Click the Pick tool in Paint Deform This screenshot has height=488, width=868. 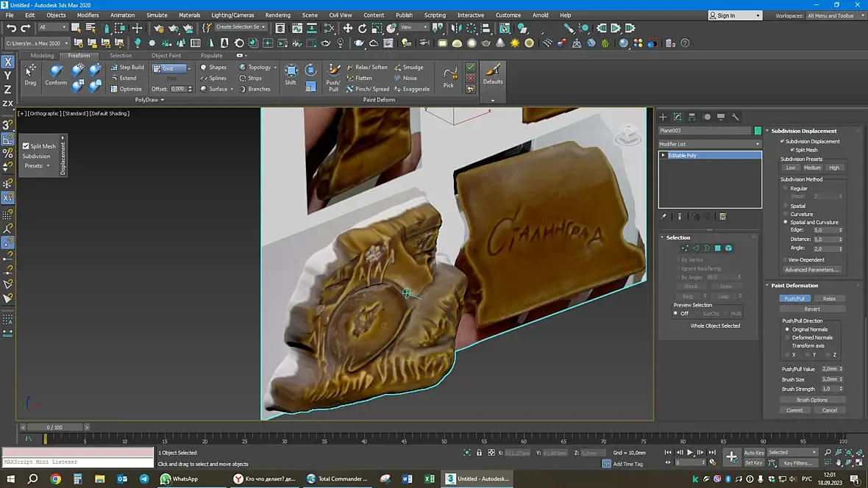(449, 76)
